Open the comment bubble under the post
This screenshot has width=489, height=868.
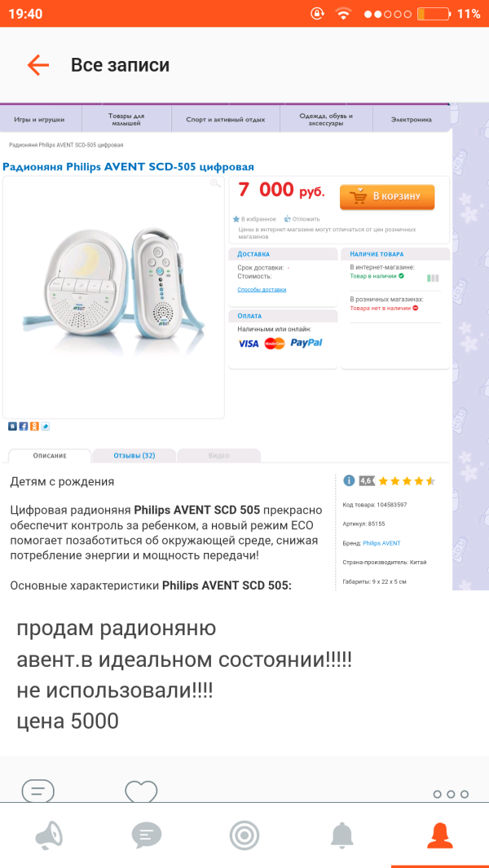[x=37, y=791]
